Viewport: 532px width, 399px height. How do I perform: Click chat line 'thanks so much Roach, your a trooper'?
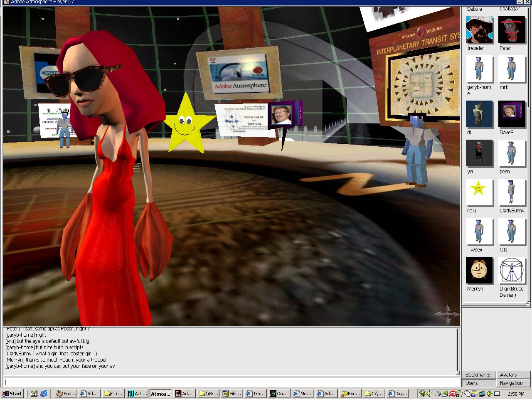66,360
